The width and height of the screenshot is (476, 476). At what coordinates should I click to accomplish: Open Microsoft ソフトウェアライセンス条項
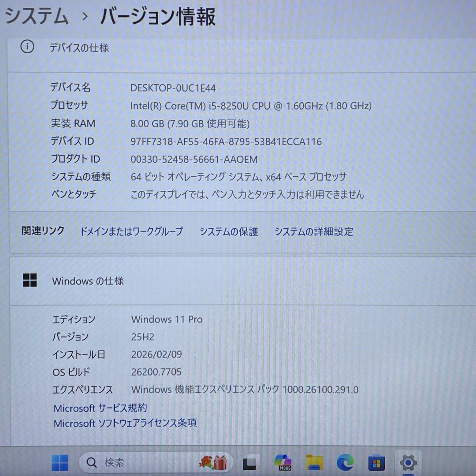click(125, 423)
